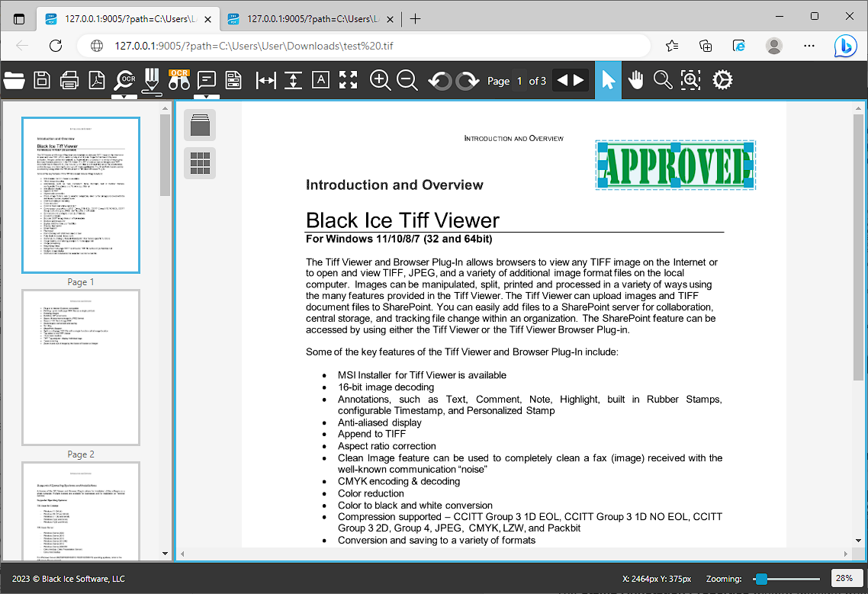Click the document vertical scrollbar thumb
Viewport: 868px width, 594px height.
(x=858, y=247)
